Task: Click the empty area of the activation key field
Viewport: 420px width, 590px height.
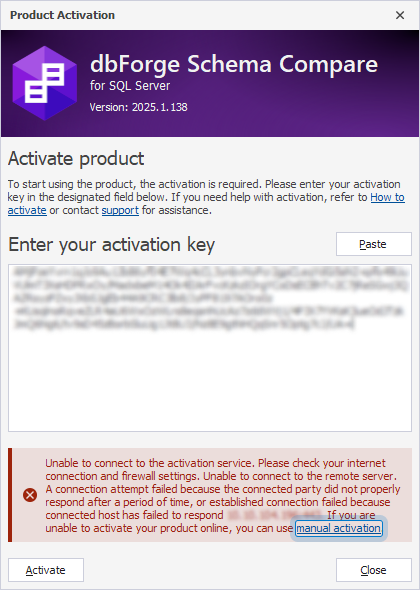Action: [210, 380]
